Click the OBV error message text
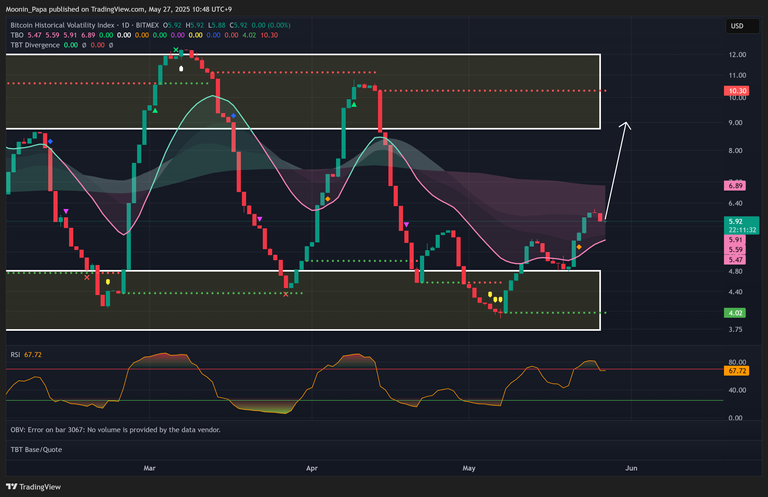 (x=115, y=429)
